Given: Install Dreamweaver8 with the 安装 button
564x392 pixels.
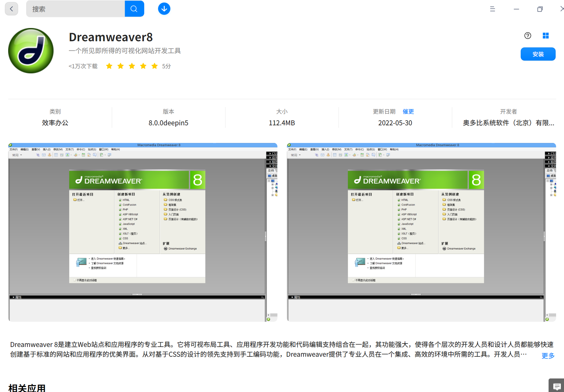Looking at the screenshot, I should pyautogui.click(x=538, y=54).
